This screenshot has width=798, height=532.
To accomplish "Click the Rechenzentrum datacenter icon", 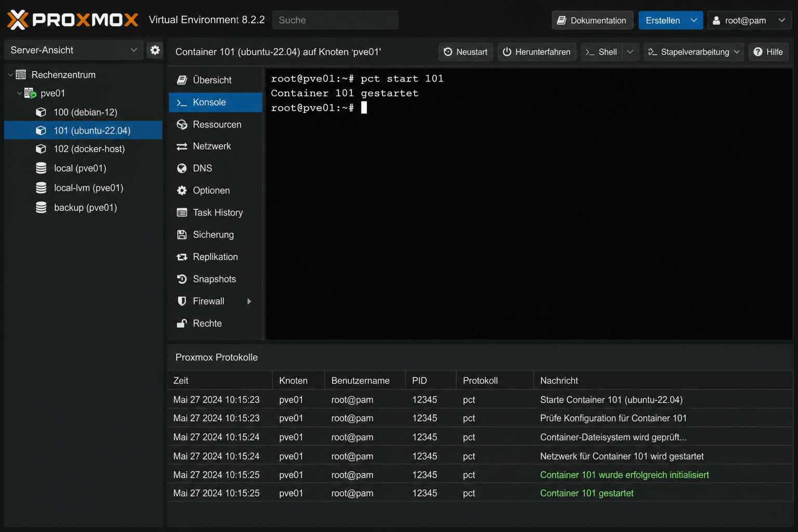I will pos(21,75).
